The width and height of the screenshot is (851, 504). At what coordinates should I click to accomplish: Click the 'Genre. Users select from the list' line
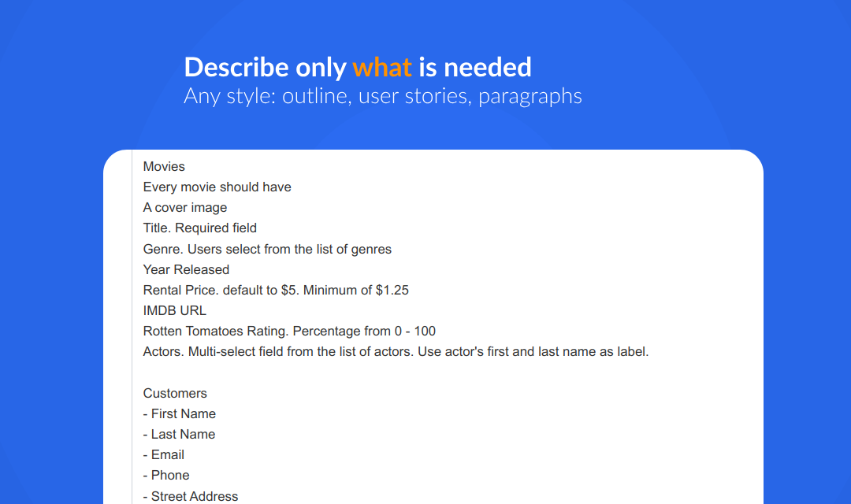[267, 249]
